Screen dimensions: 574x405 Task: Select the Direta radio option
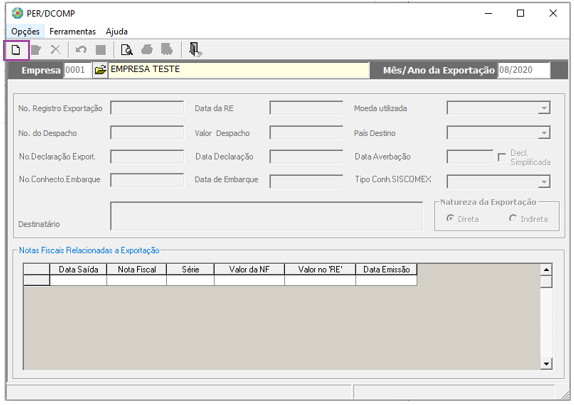pos(450,218)
